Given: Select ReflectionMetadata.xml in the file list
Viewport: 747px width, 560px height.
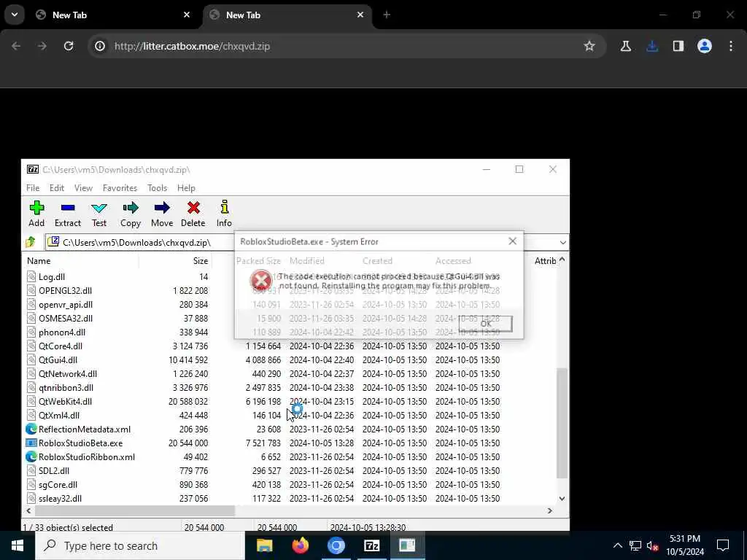Looking at the screenshot, I should (x=85, y=429).
